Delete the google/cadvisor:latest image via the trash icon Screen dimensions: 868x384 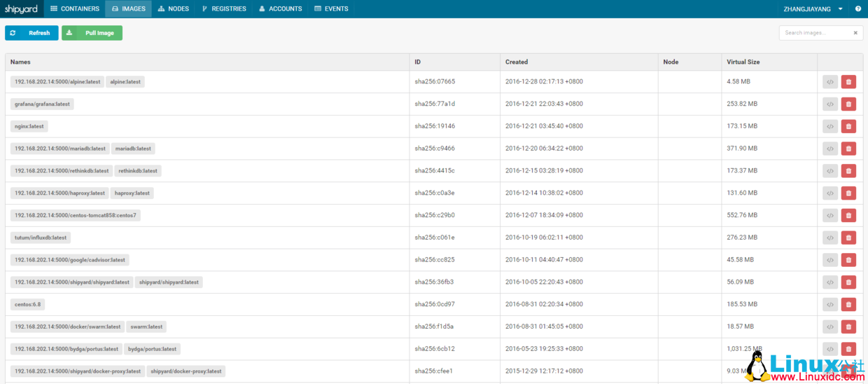[x=848, y=260]
